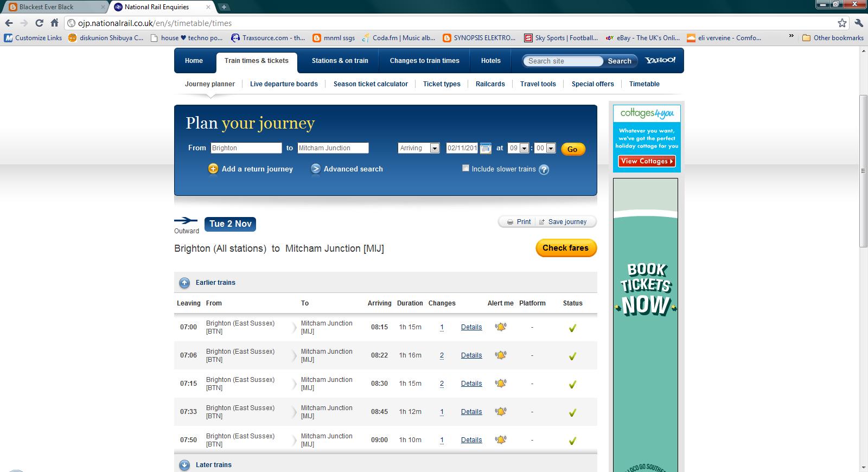The height and width of the screenshot is (472, 868).
Task: Open the Home nav tab
Action: coord(194,61)
